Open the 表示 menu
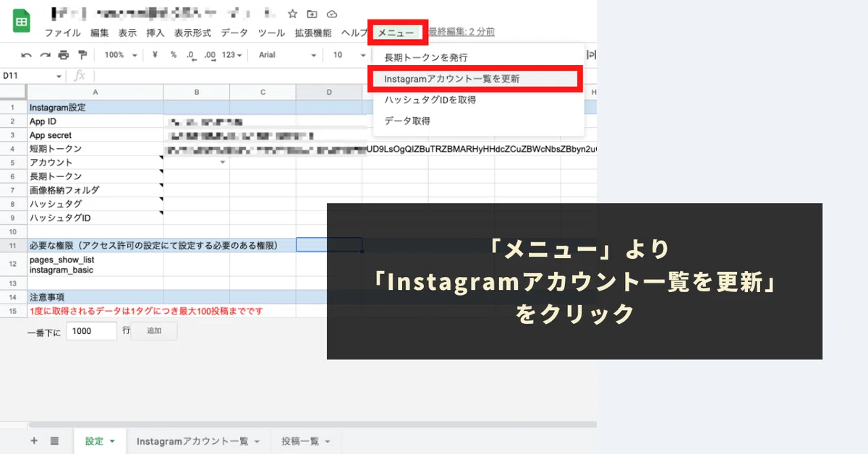The width and height of the screenshot is (868, 454). pos(128,33)
